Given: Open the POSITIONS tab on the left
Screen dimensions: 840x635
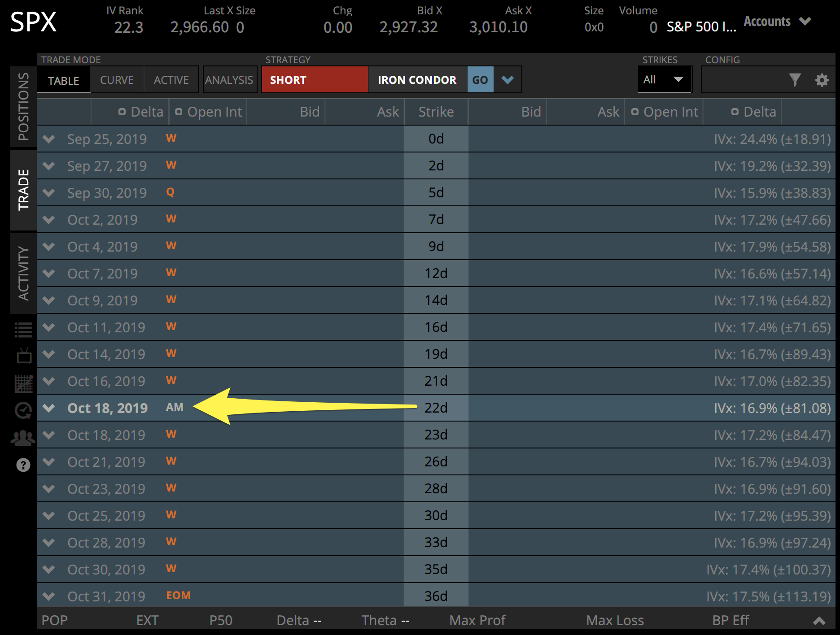Looking at the screenshot, I should pyautogui.click(x=22, y=106).
